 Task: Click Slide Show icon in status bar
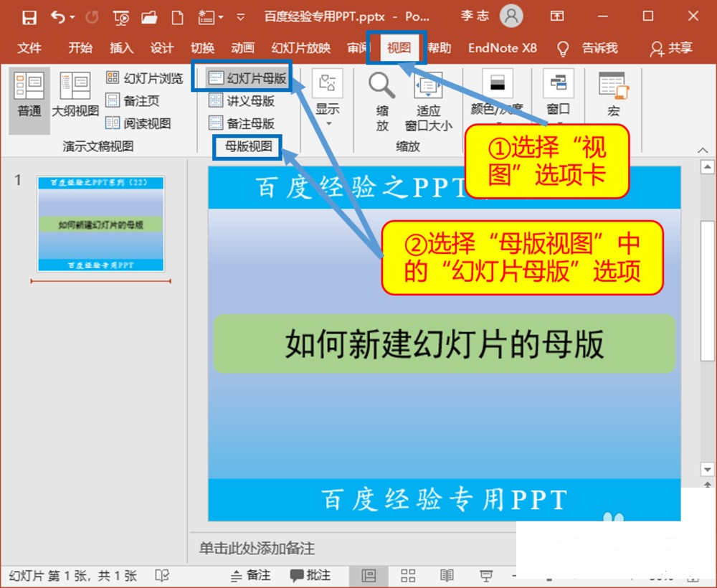click(486, 576)
